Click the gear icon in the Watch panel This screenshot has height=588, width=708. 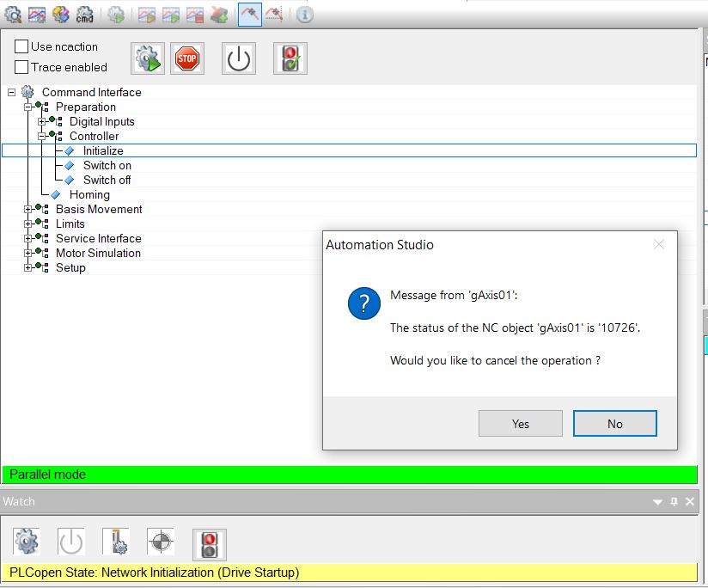tap(26, 541)
